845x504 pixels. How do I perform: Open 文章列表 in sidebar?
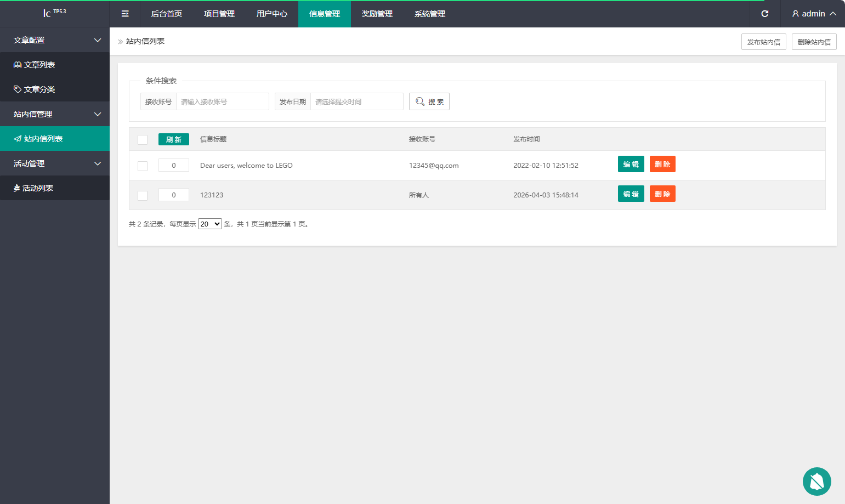click(x=55, y=65)
